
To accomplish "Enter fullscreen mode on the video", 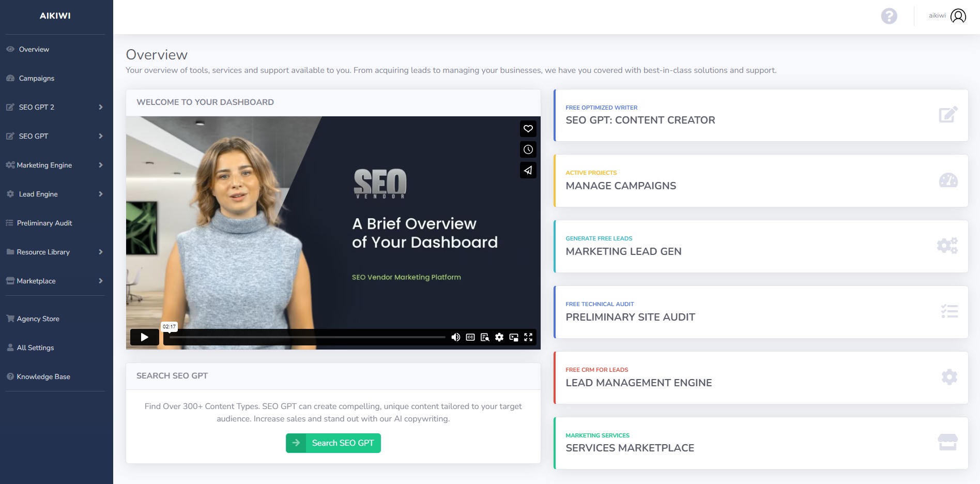I will 528,337.
